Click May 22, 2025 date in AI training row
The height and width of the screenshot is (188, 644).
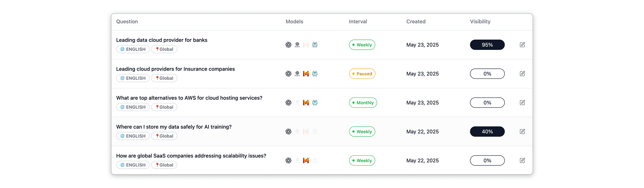click(422, 132)
